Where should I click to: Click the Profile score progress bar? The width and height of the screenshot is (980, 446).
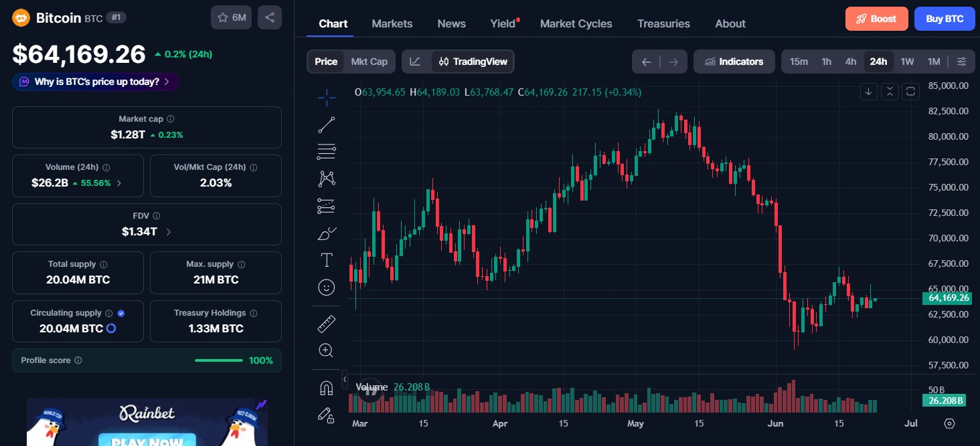tap(219, 360)
